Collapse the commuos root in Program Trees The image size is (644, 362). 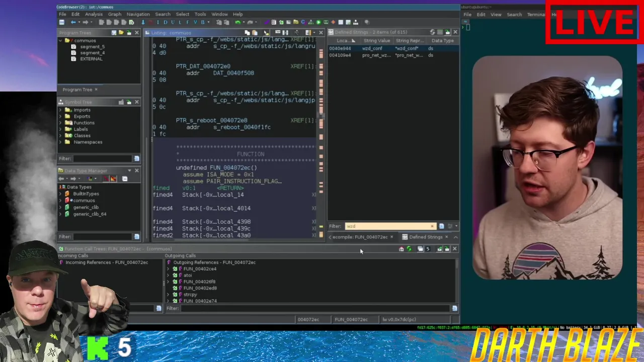point(61,40)
